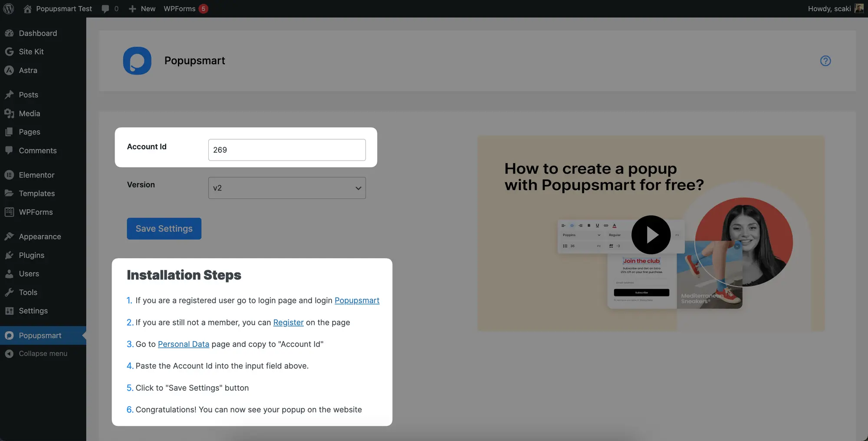
Task: Go to Appearance menu
Action: click(43, 237)
